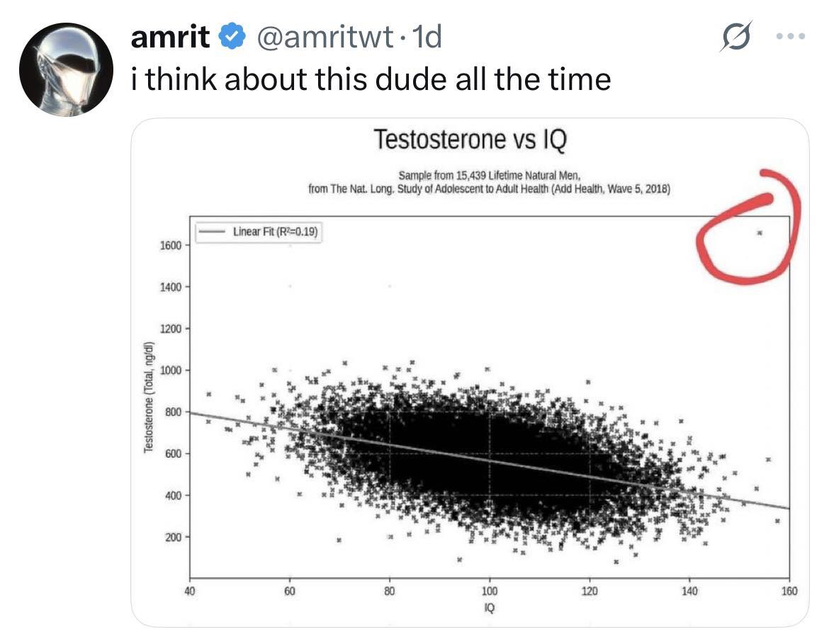
Task: Click the 100 tick label on the x-axis
Action: (490, 591)
